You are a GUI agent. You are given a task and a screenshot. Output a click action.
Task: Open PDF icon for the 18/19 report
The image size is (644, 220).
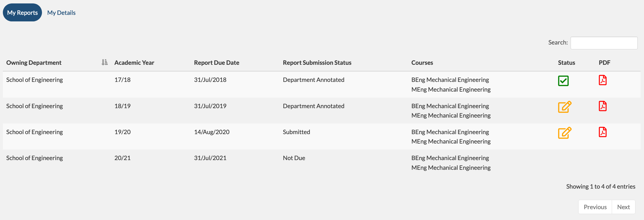tap(603, 106)
